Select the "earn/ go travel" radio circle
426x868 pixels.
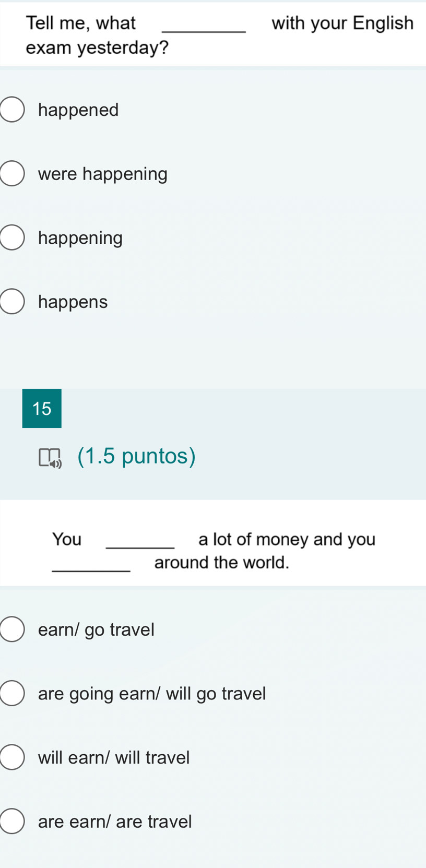coord(12,629)
